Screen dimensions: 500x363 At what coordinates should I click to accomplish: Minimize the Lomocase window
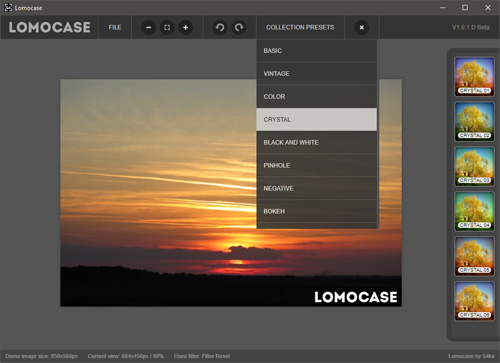pyautogui.click(x=443, y=7)
